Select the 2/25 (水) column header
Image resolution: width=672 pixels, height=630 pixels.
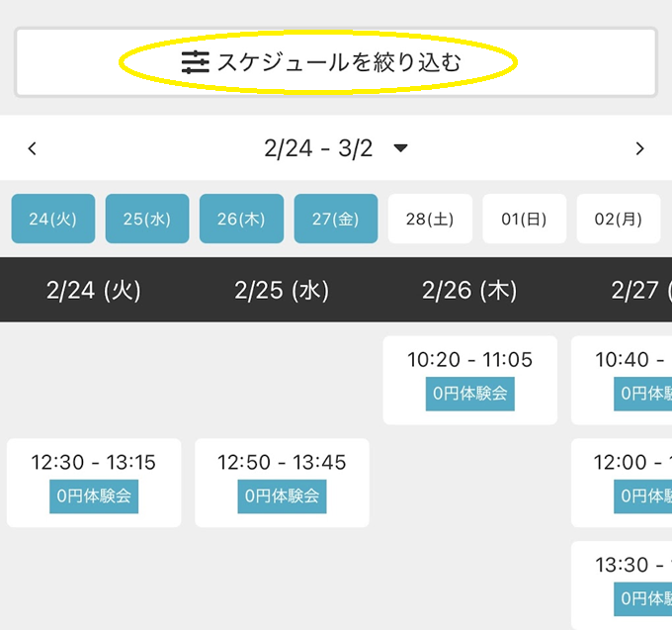click(x=282, y=290)
